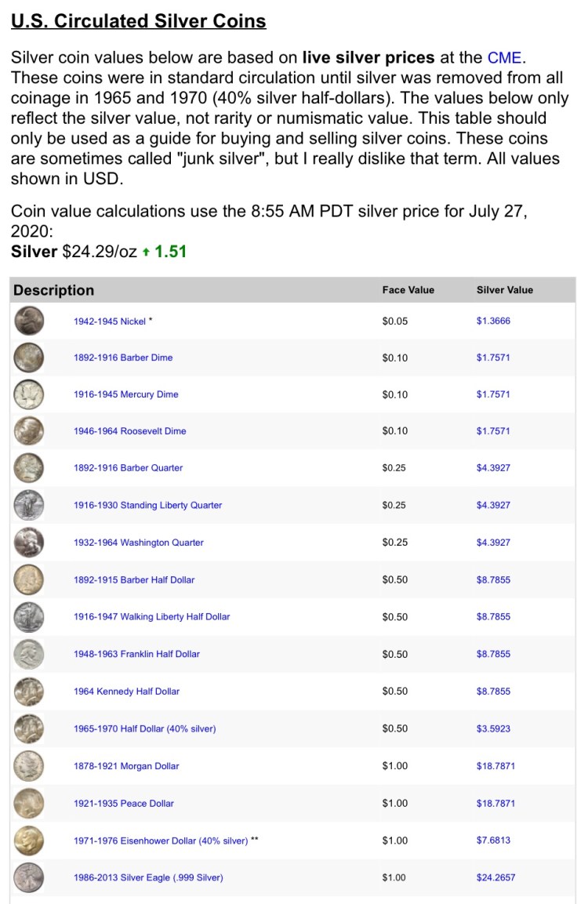Open the CME link

point(504,57)
